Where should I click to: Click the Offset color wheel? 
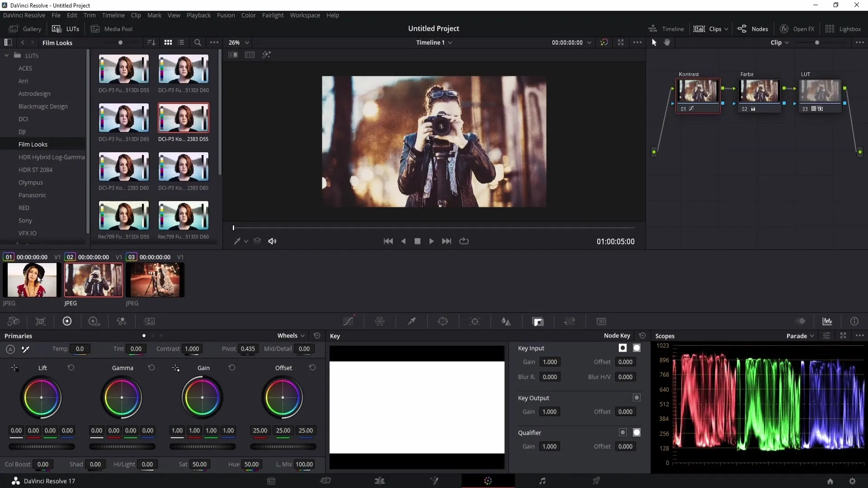(283, 398)
